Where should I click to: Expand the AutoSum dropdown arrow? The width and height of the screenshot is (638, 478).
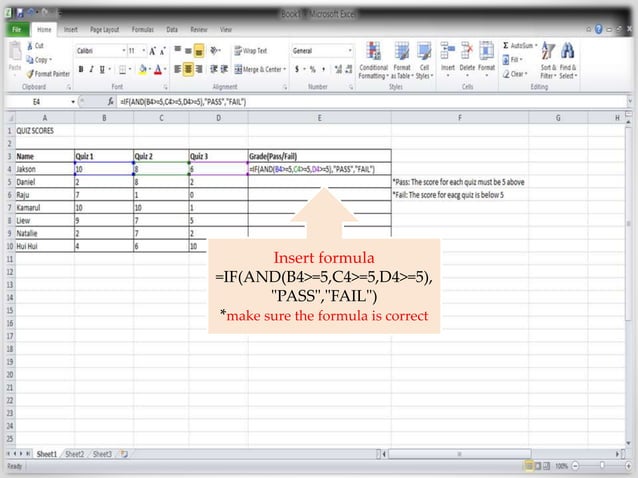pyautogui.click(x=536, y=46)
